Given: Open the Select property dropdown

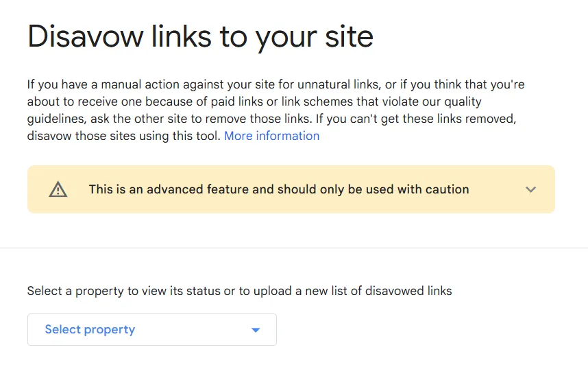Looking at the screenshot, I should [x=151, y=329].
